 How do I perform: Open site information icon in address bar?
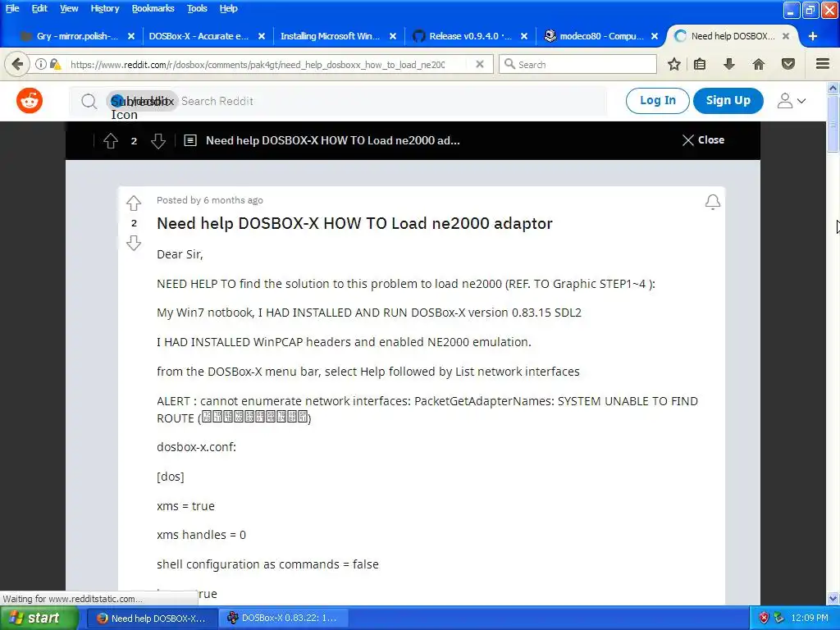pyautogui.click(x=41, y=64)
